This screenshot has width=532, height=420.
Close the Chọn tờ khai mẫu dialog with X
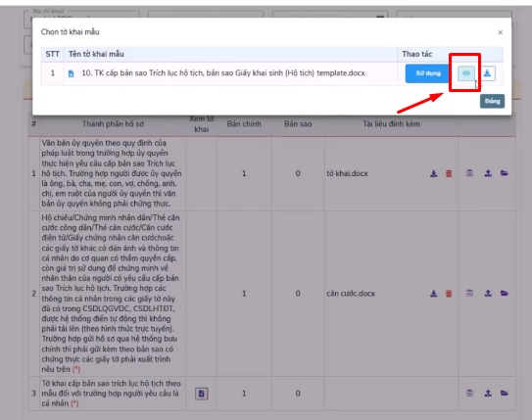[500, 32]
